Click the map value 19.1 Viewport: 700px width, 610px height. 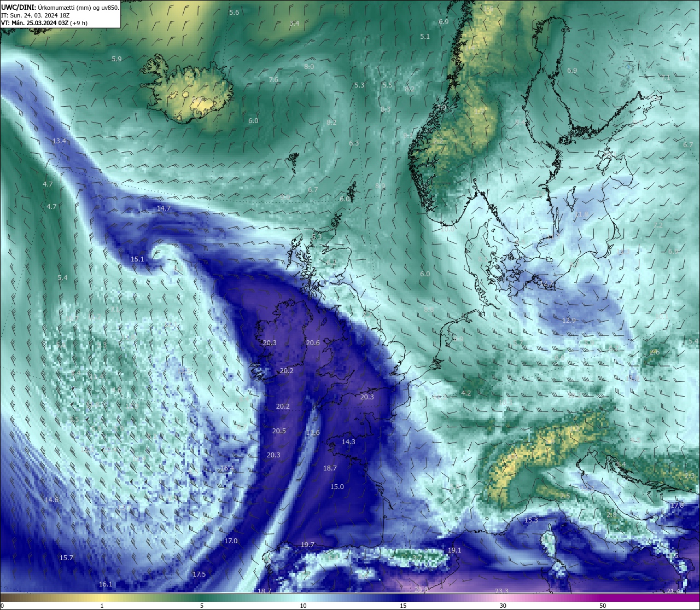[x=454, y=550]
